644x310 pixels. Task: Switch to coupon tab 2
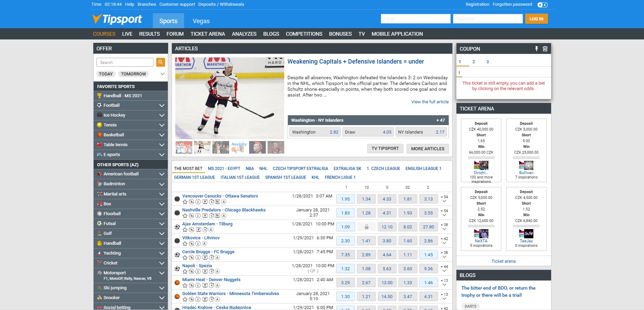[x=473, y=62]
